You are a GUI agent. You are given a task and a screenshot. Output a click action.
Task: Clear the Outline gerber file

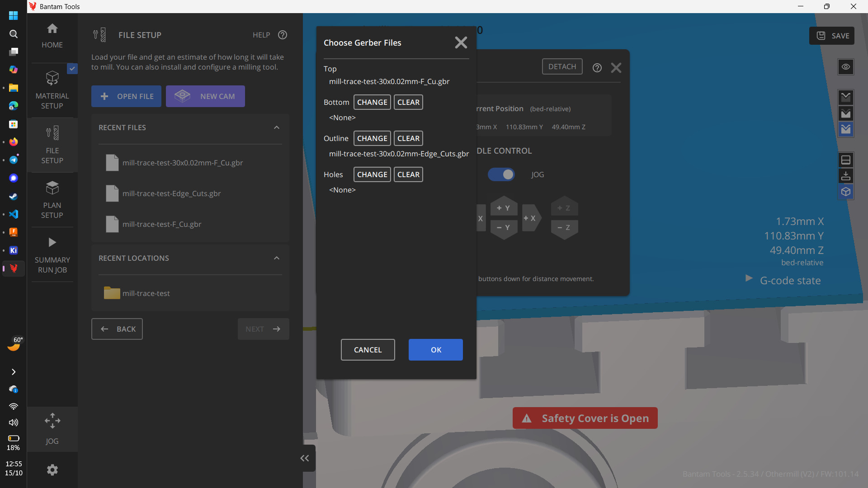point(408,138)
